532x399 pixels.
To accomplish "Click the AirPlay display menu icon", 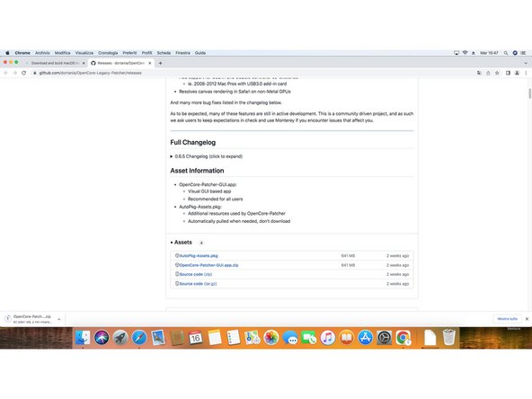I will point(457,53).
